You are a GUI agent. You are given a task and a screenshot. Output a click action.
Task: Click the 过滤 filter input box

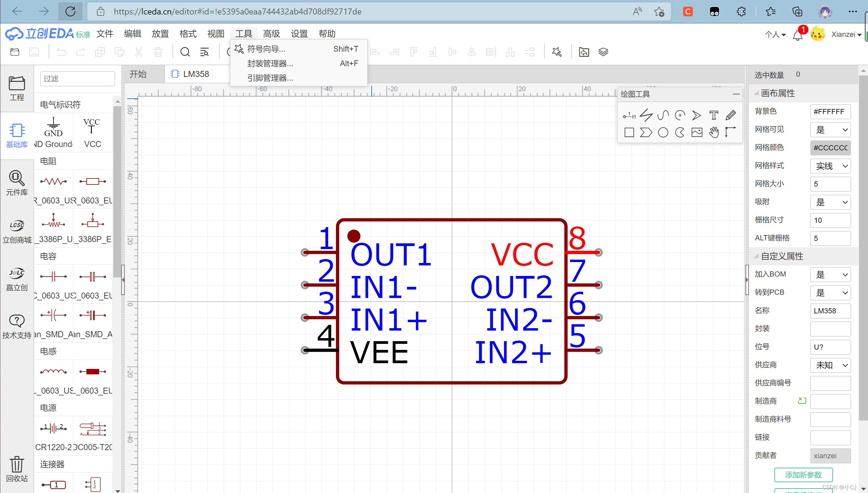coord(77,78)
